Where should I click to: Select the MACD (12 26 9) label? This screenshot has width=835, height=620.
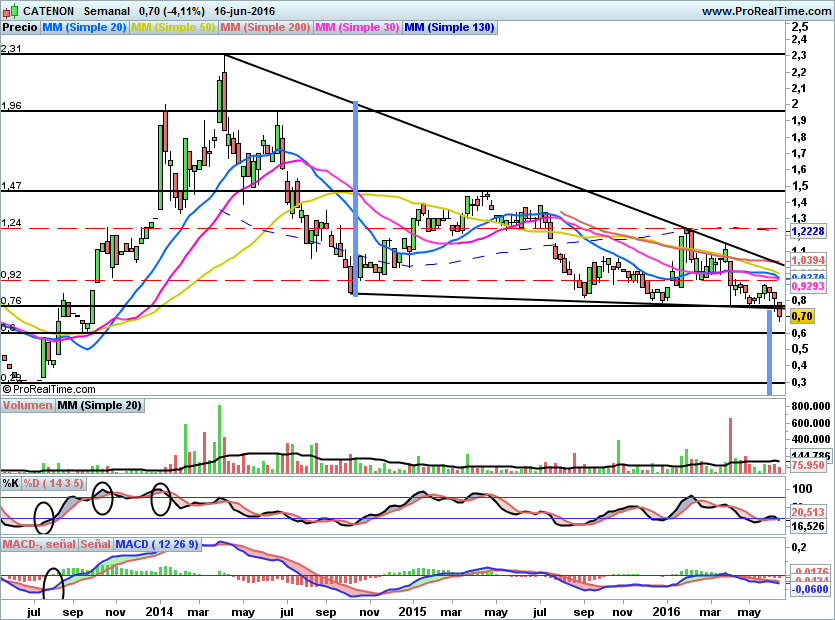pyautogui.click(x=157, y=544)
